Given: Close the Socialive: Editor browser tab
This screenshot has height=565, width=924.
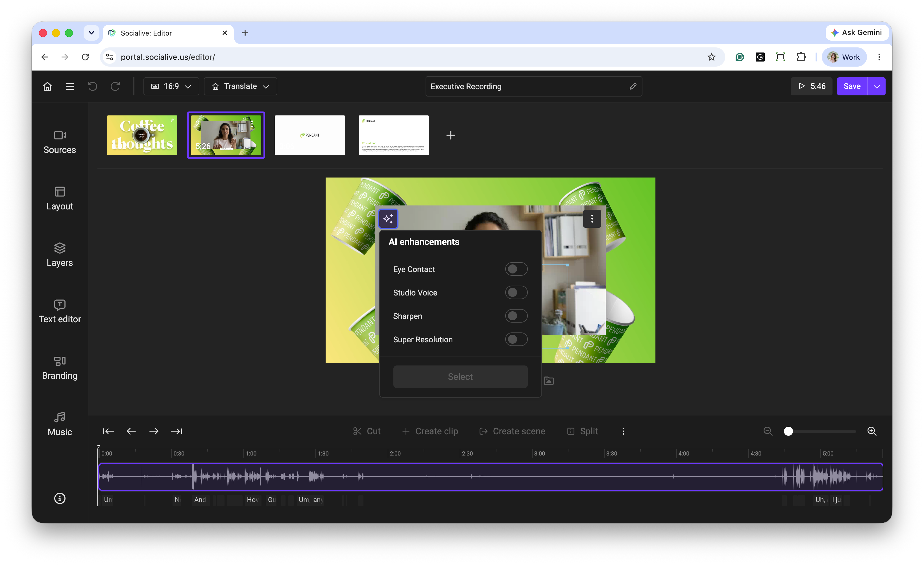Looking at the screenshot, I should click(x=225, y=33).
